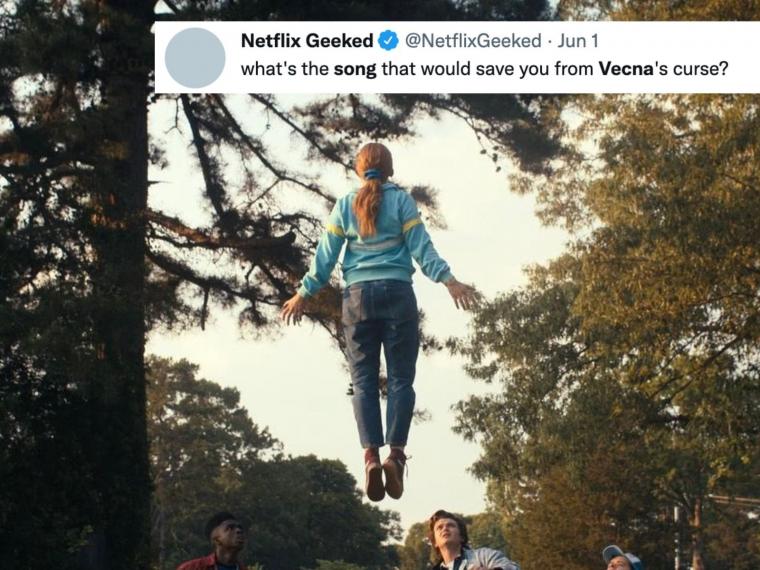
Task: Click the blue scrunchie in her ponytail
Action: (x=373, y=174)
